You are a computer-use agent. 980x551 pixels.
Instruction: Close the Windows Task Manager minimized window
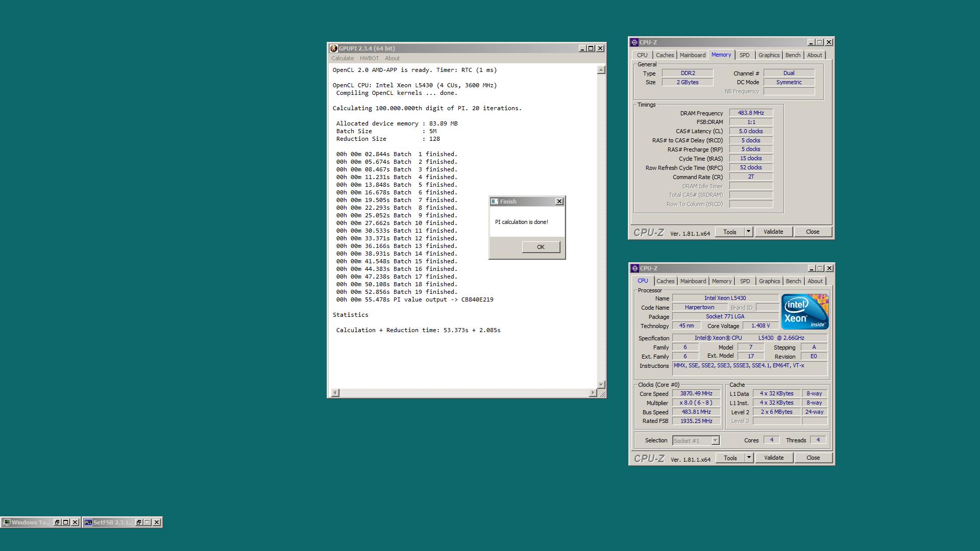coord(75,522)
